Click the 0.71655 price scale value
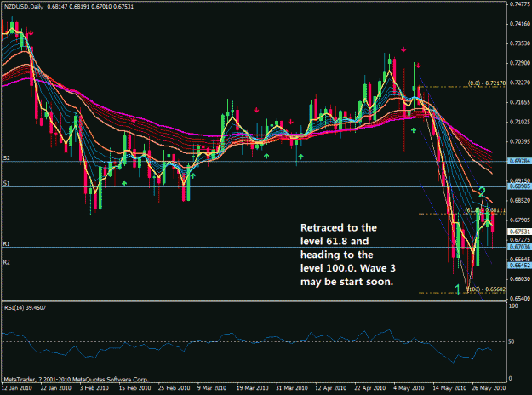This screenshot has width=532, height=395. click(520, 102)
